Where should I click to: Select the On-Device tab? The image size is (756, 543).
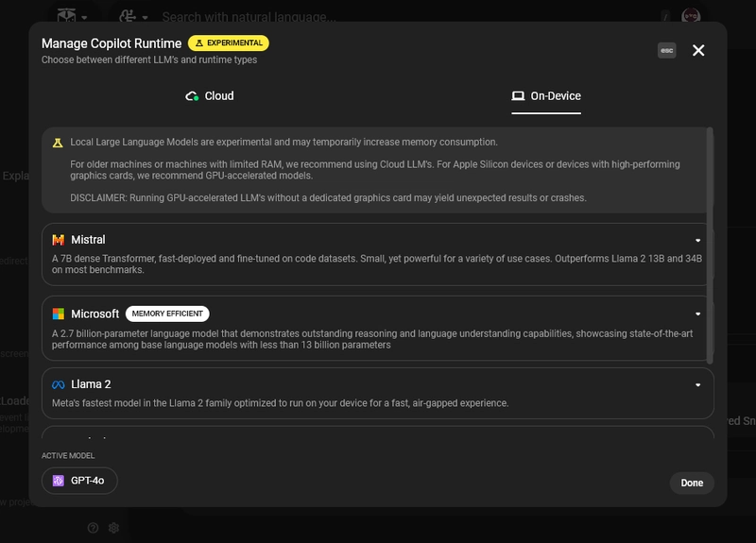546,96
